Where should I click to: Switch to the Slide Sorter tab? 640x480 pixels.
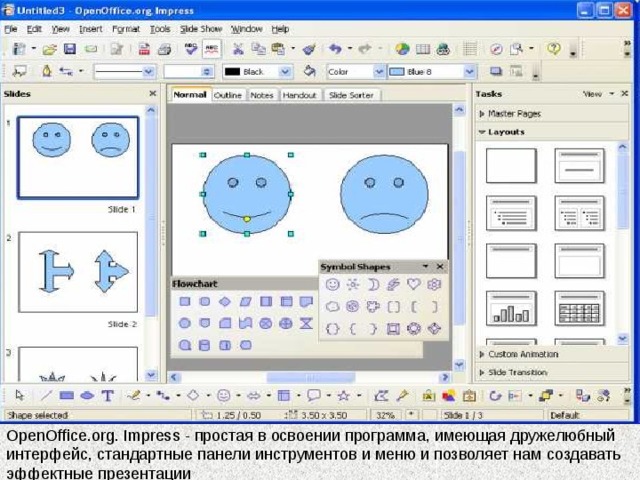pos(351,95)
